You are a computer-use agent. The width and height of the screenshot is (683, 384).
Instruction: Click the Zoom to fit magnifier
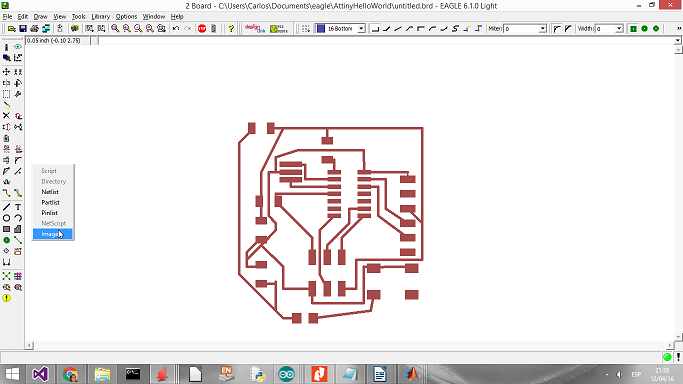click(115, 29)
